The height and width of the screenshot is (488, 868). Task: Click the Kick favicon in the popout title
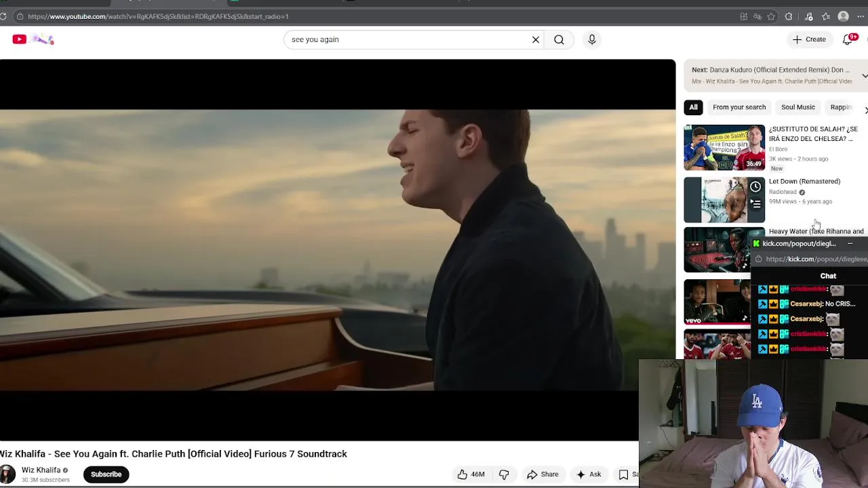[757, 243]
